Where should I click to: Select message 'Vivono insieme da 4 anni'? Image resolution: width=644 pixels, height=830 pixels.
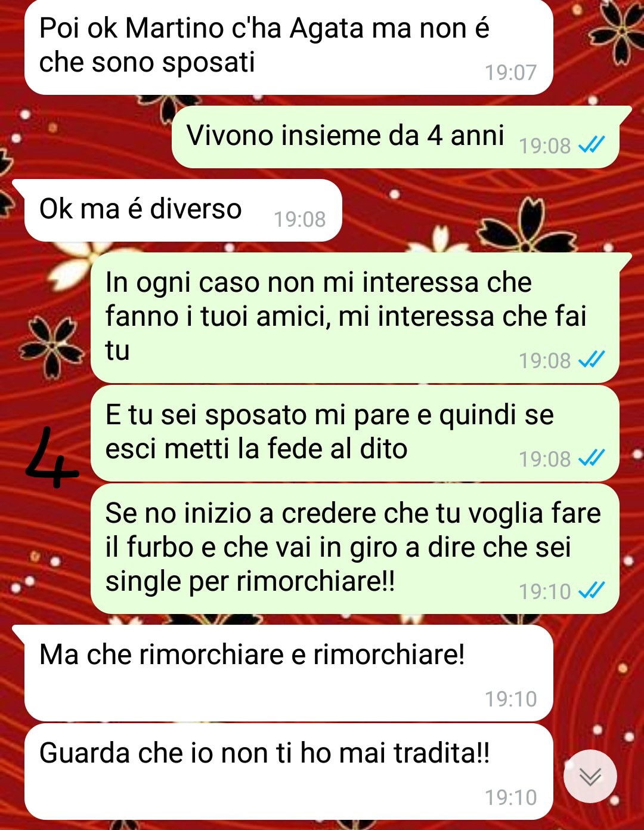tap(396, 137)
